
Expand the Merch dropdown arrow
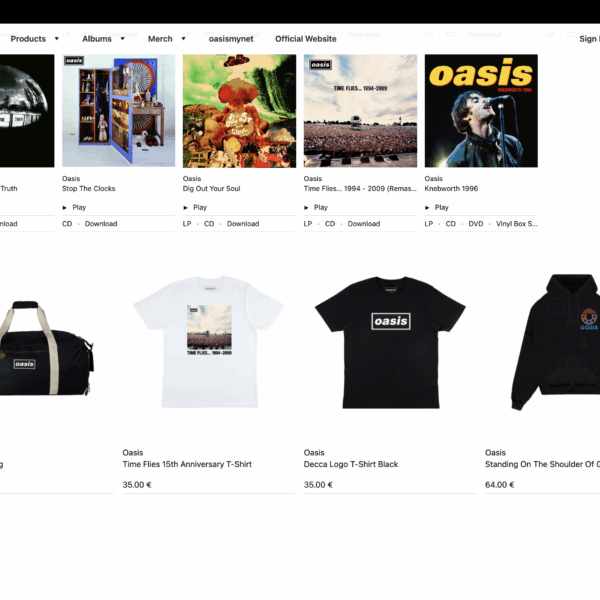click(183, 39)
